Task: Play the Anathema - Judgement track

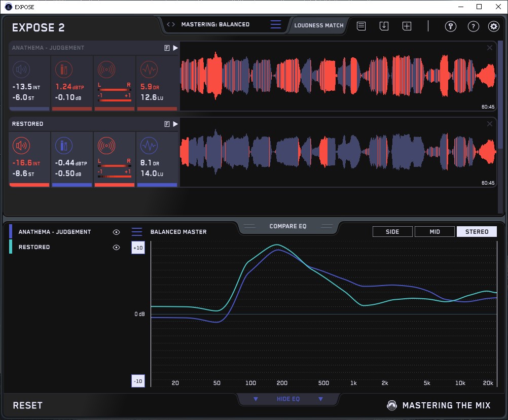Action: (x=175, y=48)
